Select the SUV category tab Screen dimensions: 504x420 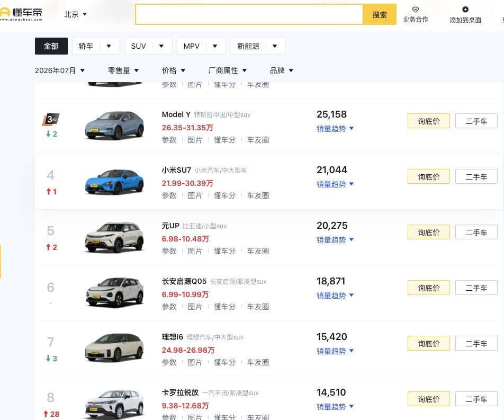(x=139, y=46)
